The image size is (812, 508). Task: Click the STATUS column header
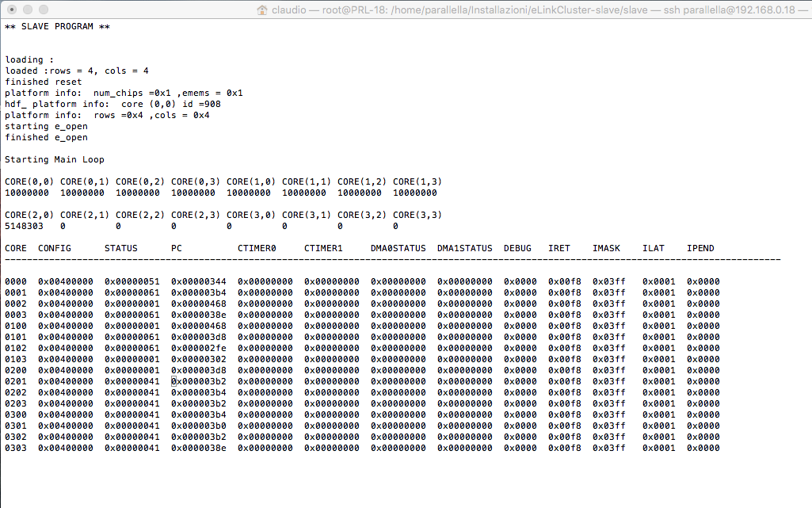[x=121, y=248]
